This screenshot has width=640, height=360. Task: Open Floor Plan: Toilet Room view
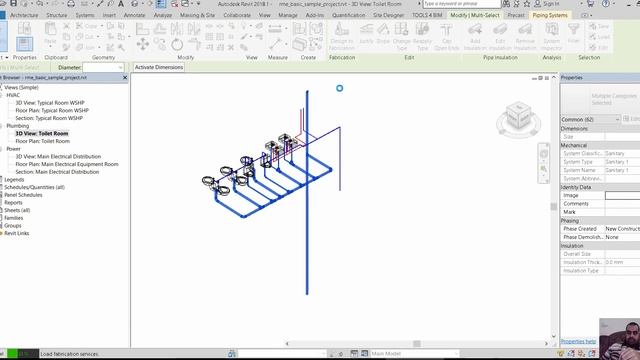(42, 141)
